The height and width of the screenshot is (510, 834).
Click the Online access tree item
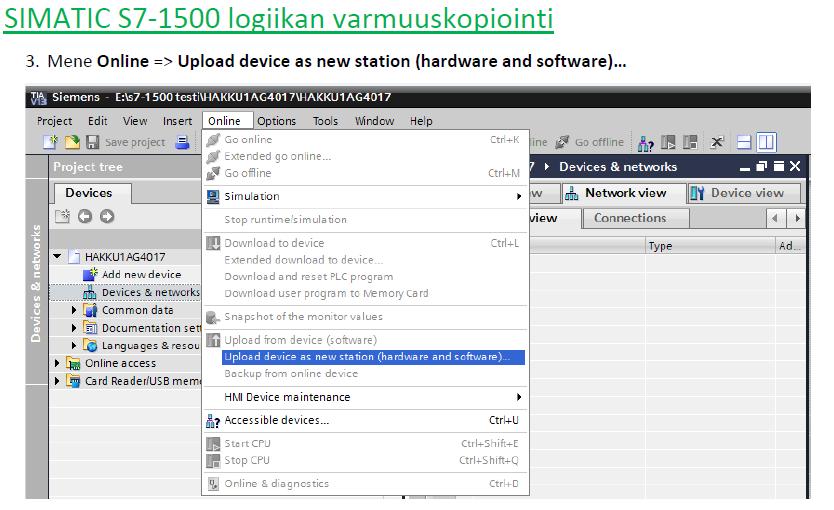coord(120,363)
